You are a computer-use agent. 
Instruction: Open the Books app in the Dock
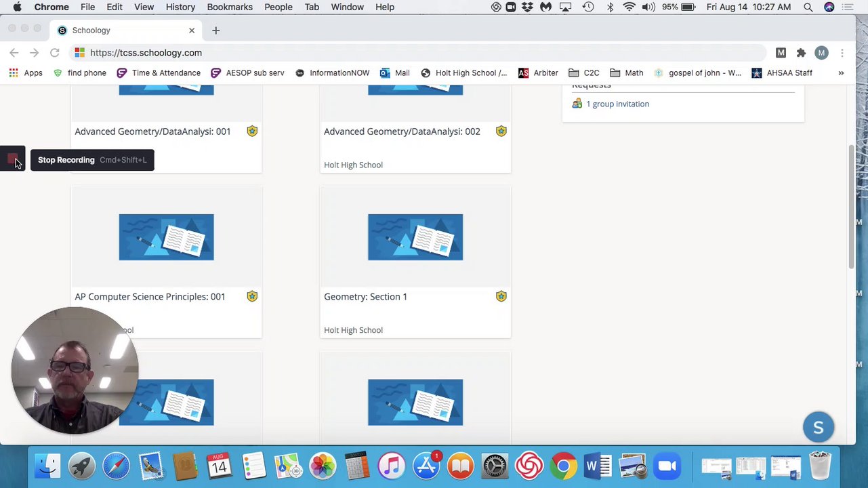460,466
